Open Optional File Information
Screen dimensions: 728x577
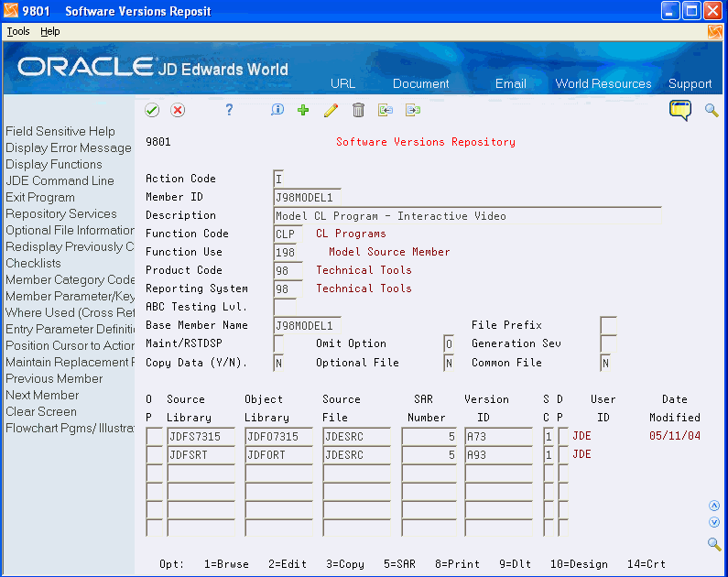[70, 230]
